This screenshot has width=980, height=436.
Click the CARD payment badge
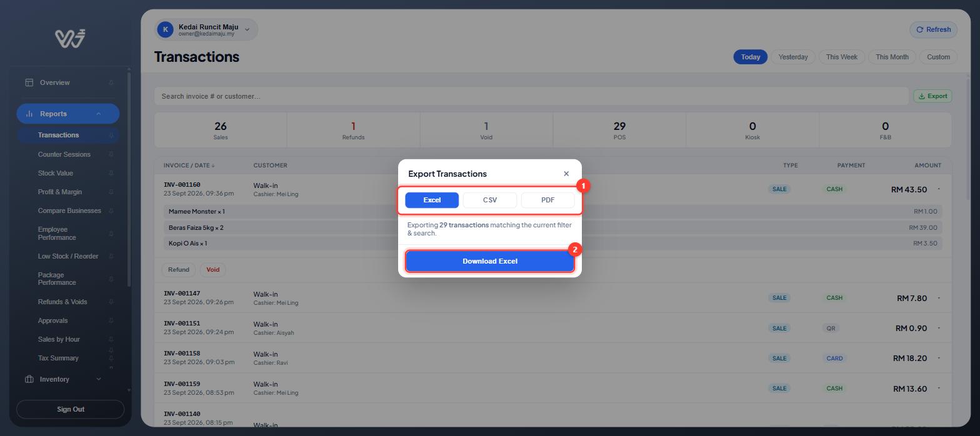click(834, 359)
